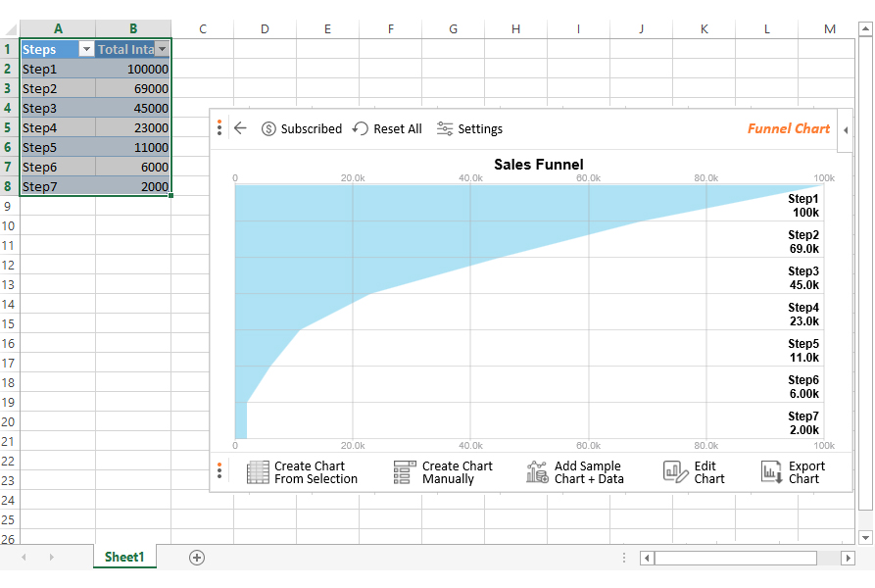Click the Step6 6.00k chart label
This screenshot has width=875, height=588.
coord(803,387)
